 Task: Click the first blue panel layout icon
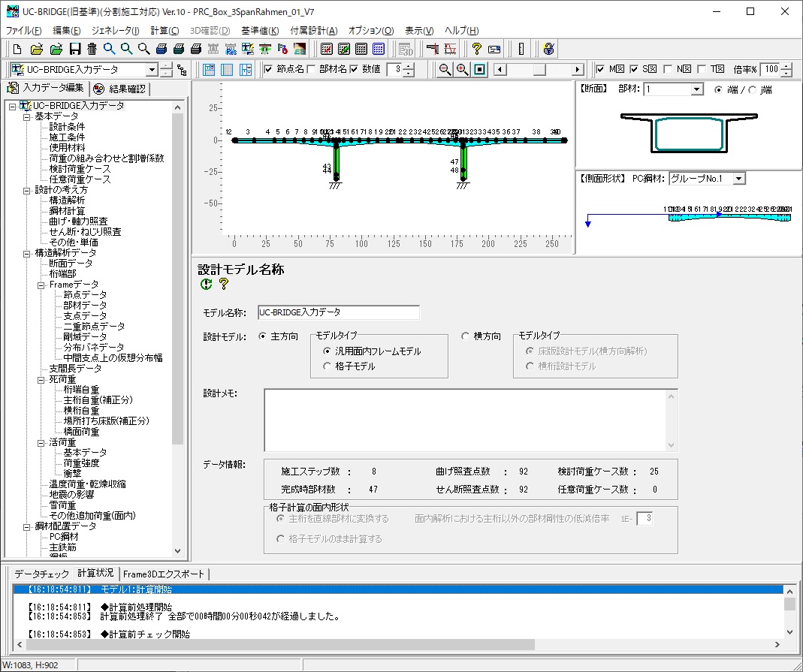209,70
